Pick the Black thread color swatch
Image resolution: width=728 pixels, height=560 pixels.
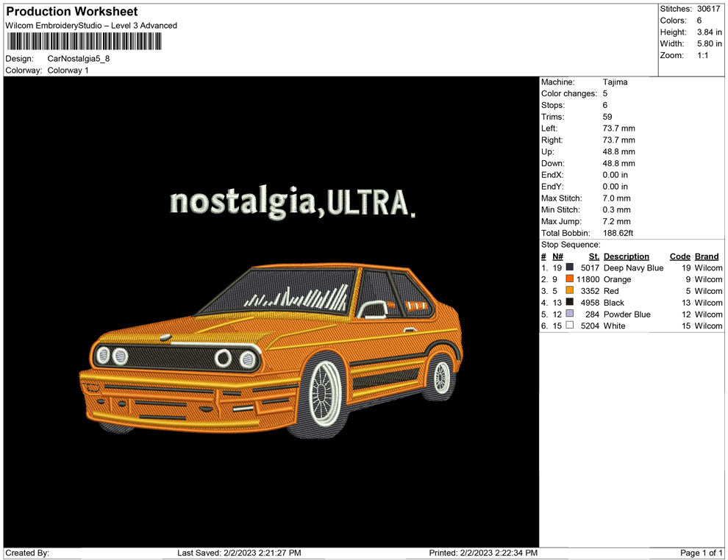570,303
